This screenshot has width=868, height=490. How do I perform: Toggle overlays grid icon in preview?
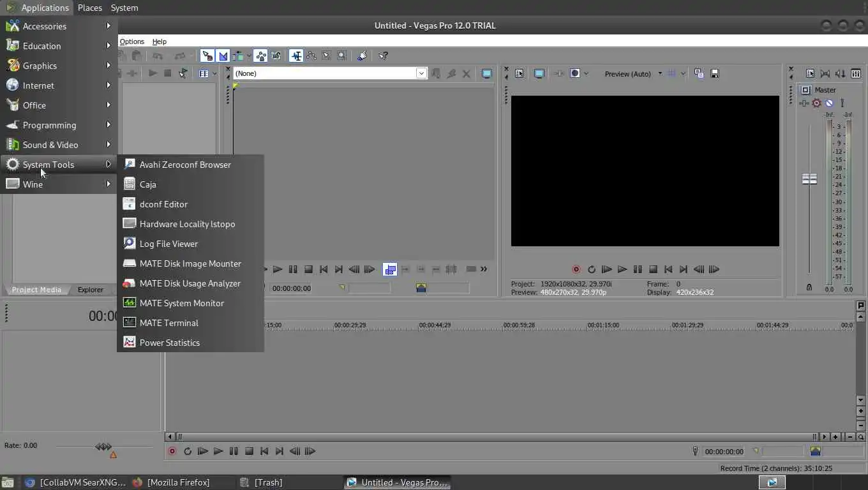(x=671, y=73)
